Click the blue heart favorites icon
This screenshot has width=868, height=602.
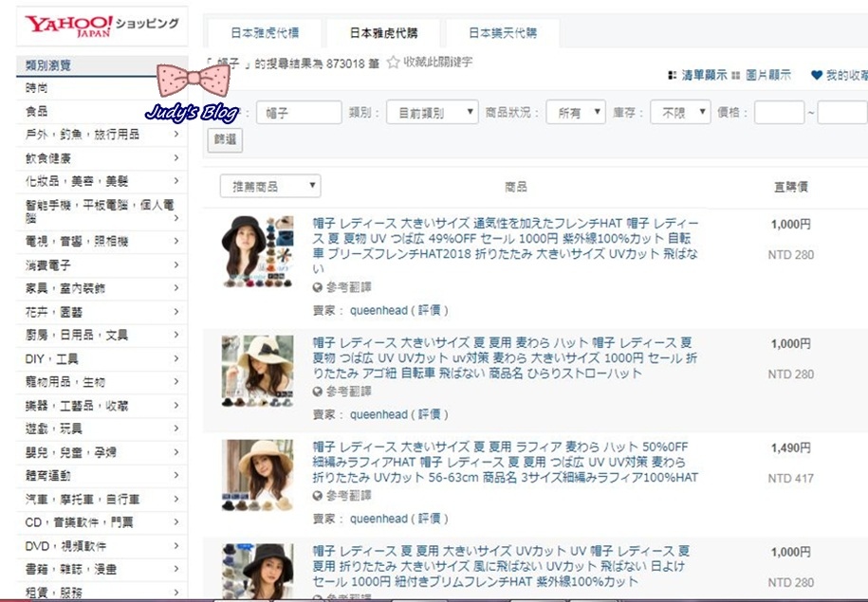(x=817, y=75)
